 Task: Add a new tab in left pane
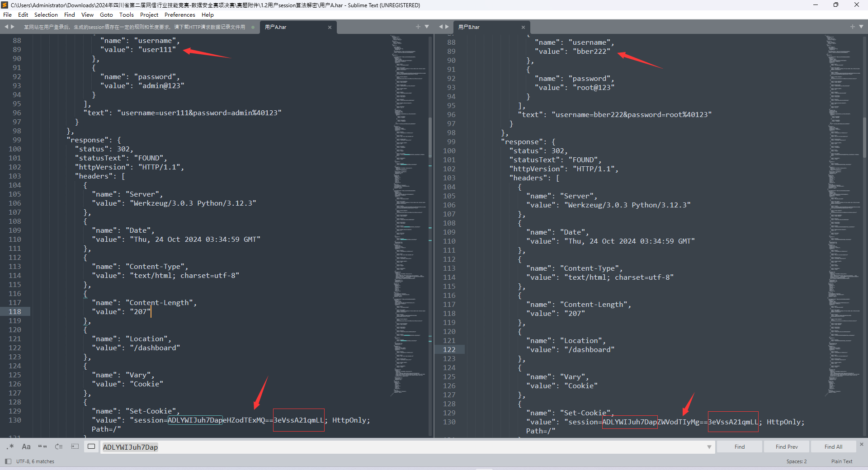418,27
